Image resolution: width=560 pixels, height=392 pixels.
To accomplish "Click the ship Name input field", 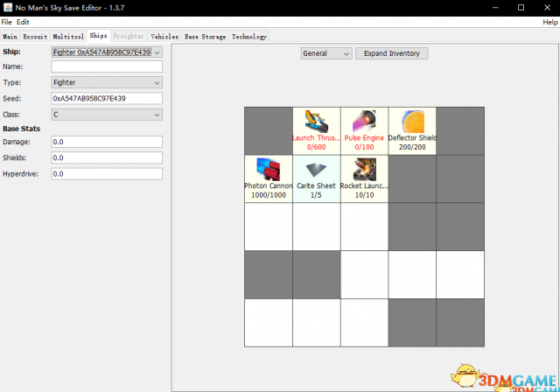I will 107,66.
